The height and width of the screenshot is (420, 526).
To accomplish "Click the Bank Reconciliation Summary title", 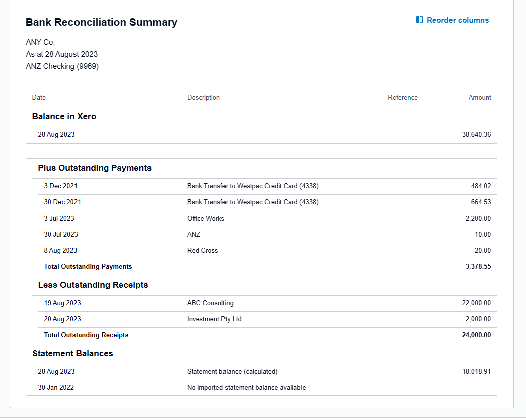I will 101,22.
